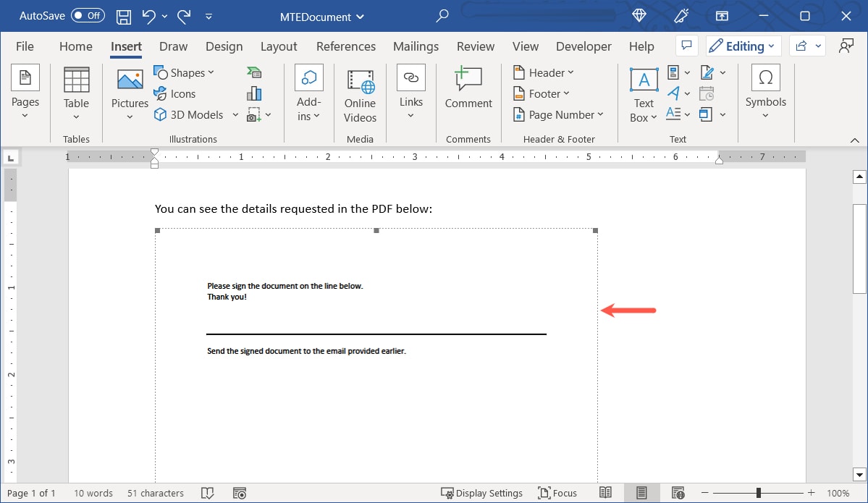The image size is (868, 503).
Task: Expand the 3D Models dropdown
Action: point(235,114)
